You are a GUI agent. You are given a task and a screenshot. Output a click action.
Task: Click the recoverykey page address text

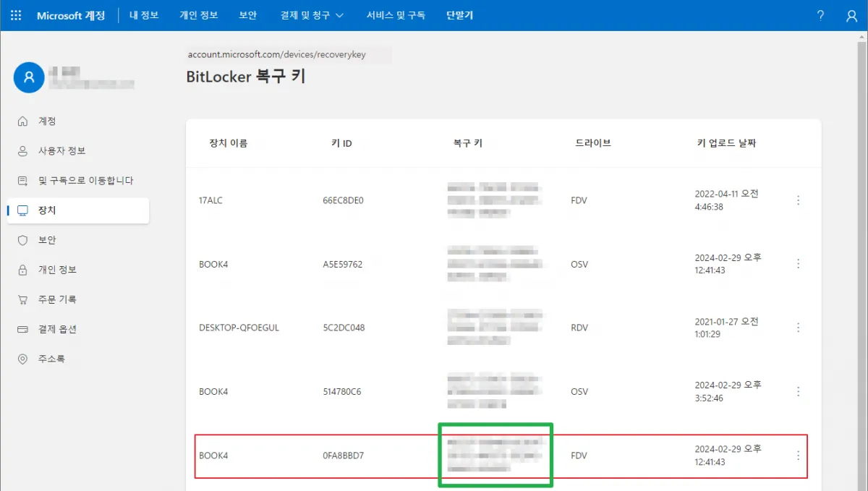pyautogui.click(x=276, y=54)
